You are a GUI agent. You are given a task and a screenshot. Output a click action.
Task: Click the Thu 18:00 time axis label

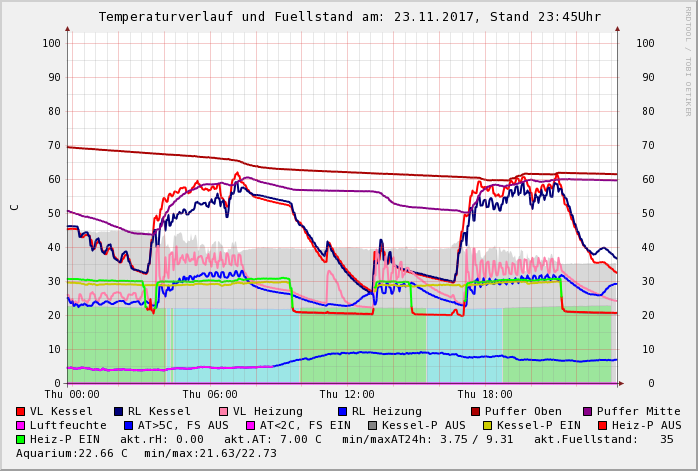(485, 394)
